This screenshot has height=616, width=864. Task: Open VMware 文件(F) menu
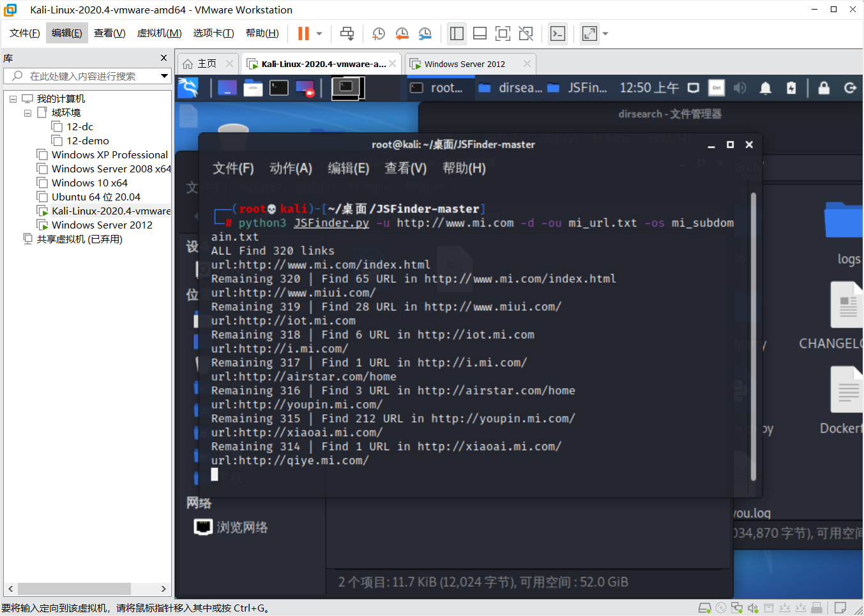(25, 33)
